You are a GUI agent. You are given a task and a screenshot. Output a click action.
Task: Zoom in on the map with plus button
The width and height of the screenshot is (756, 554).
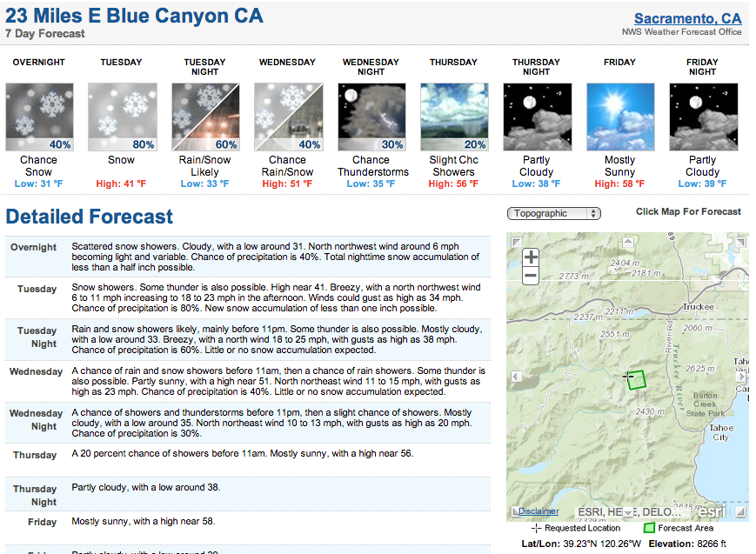click(x=531, y=257)
